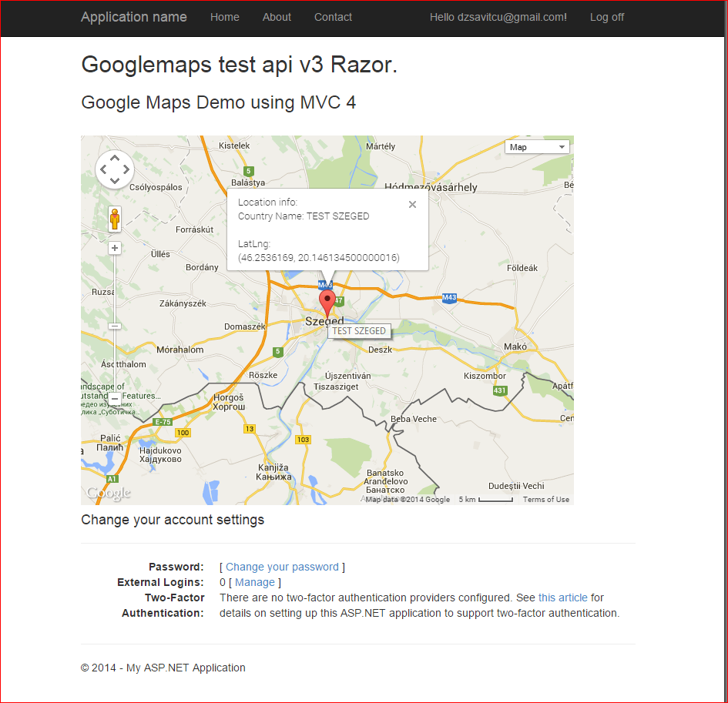Viewport: 728px width, 703px height.
Task: Click the Application name brand link
Action: pos(134,17)
